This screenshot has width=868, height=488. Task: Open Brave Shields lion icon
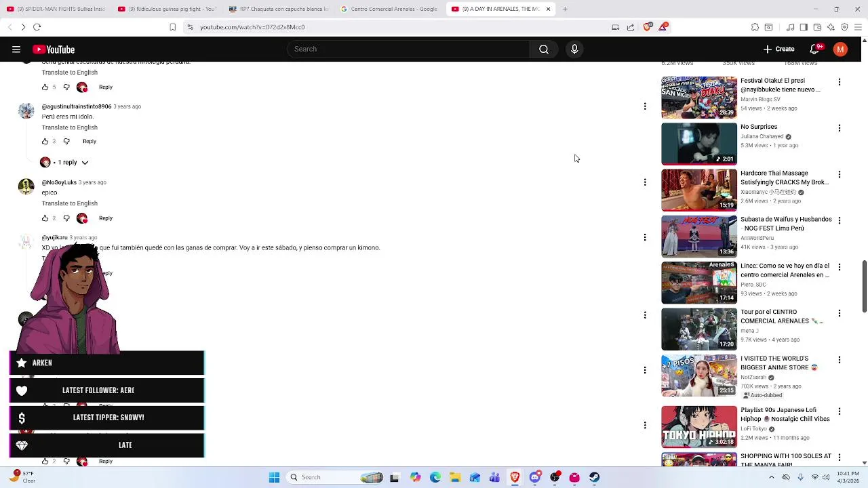point(648,27)
